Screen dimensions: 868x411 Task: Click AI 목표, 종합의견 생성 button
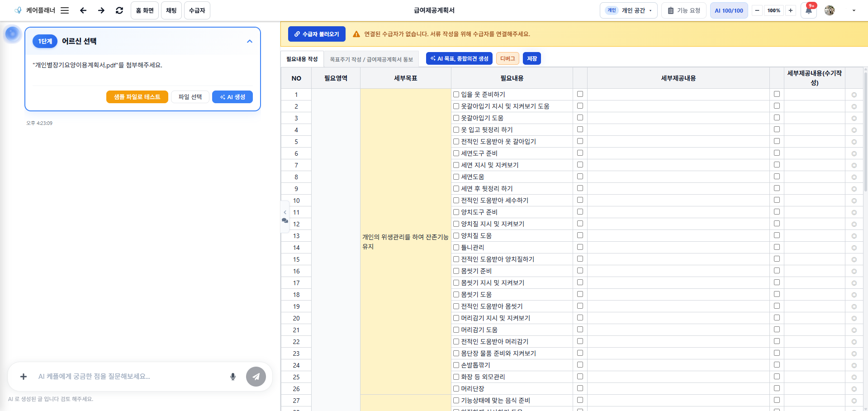[x=459, y=58]
